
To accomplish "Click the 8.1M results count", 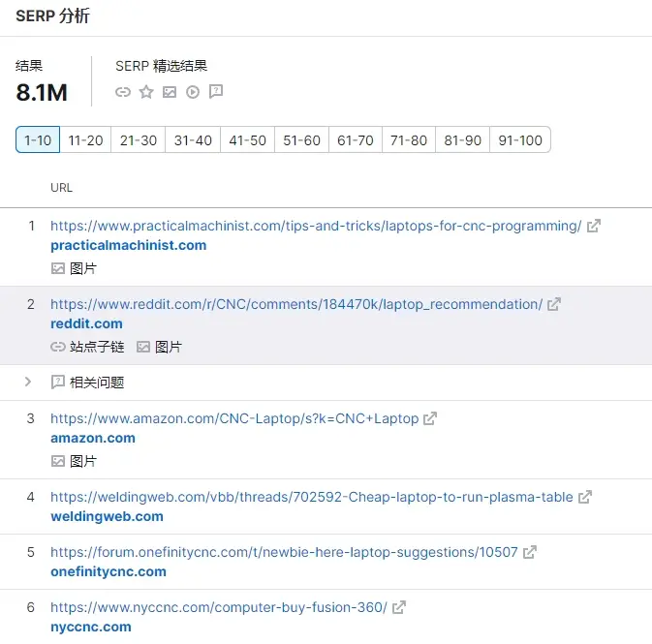I will [42, 92].
